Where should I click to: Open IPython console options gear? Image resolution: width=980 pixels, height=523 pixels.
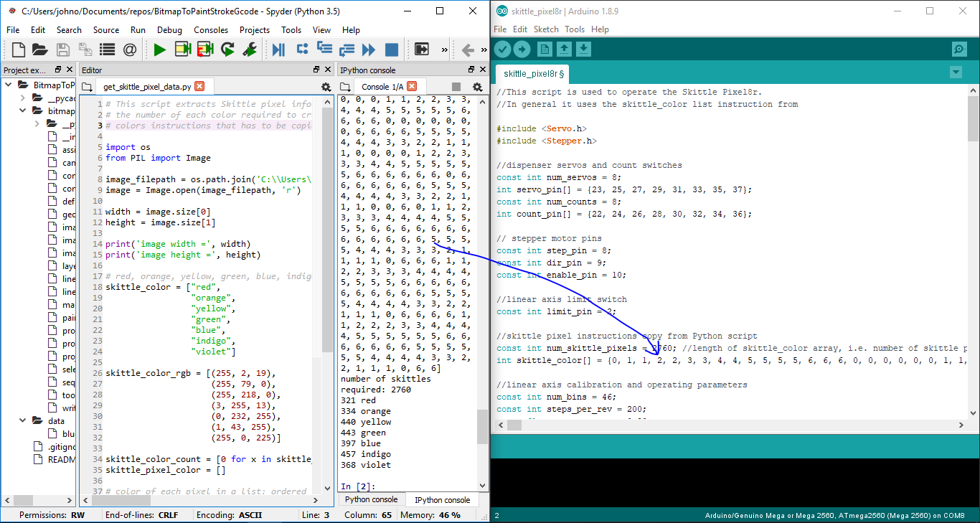(476, 87)
